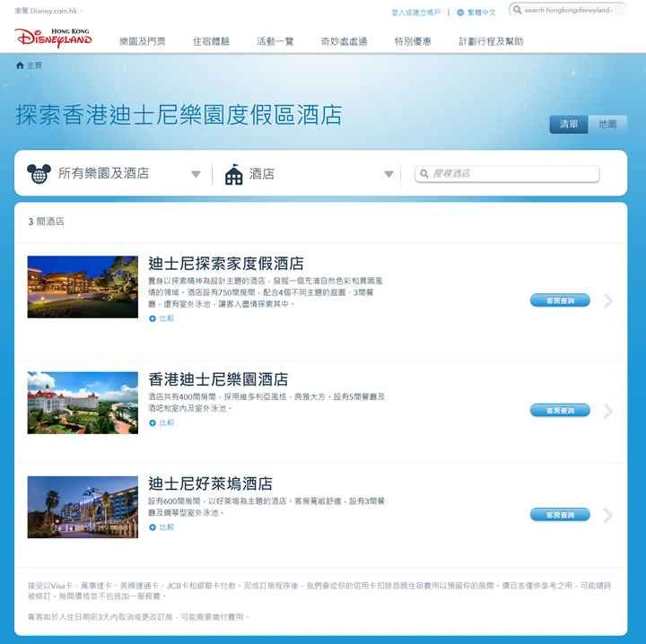Click the Mickey globe icon in filter bar
Image resolution: width=646 pixels, height=644 pixels.
[39, 173]
